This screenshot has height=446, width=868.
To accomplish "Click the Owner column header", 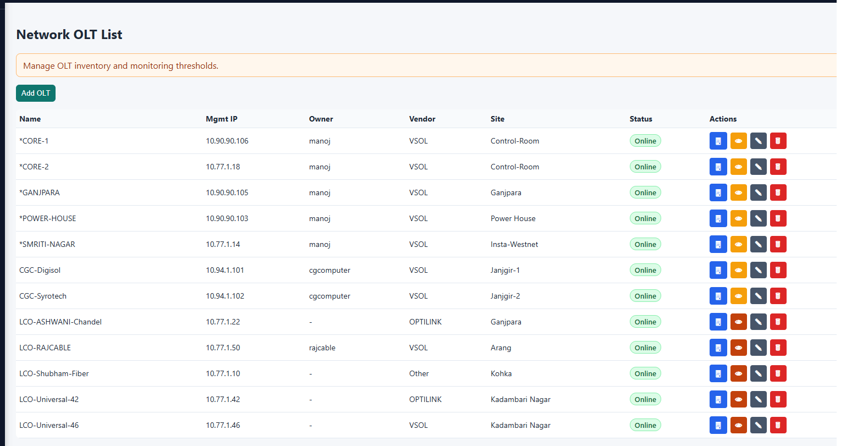I will 321,119.
